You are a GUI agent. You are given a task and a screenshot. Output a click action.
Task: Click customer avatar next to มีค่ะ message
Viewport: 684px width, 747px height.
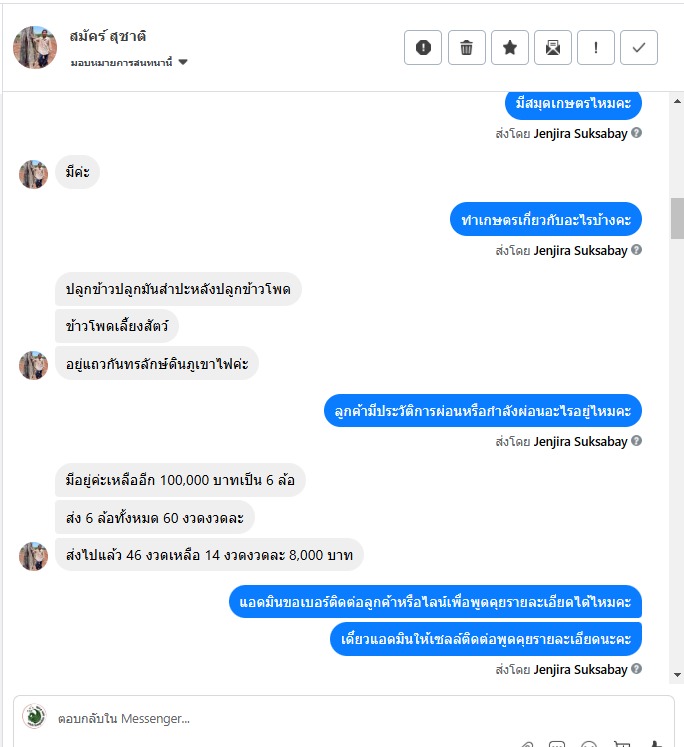click(33, 174)
